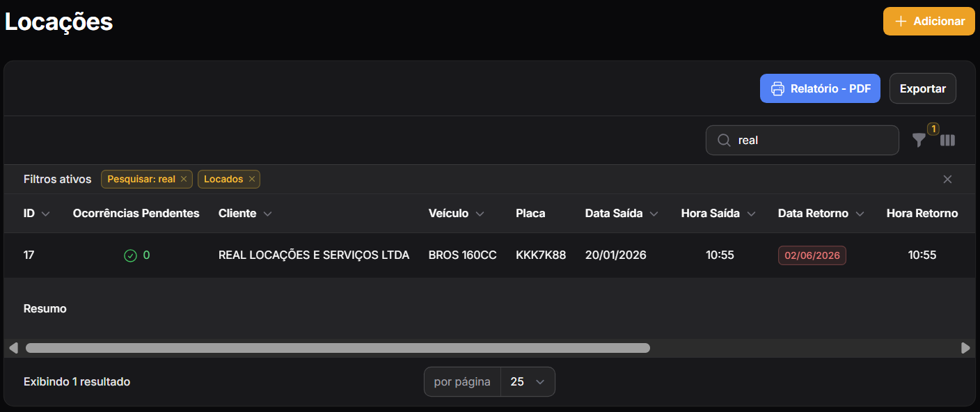This screenshot has height=412, width=980.
Task: Remove the 'Pesquisar: real' filter tag
Action: (184, 180)
